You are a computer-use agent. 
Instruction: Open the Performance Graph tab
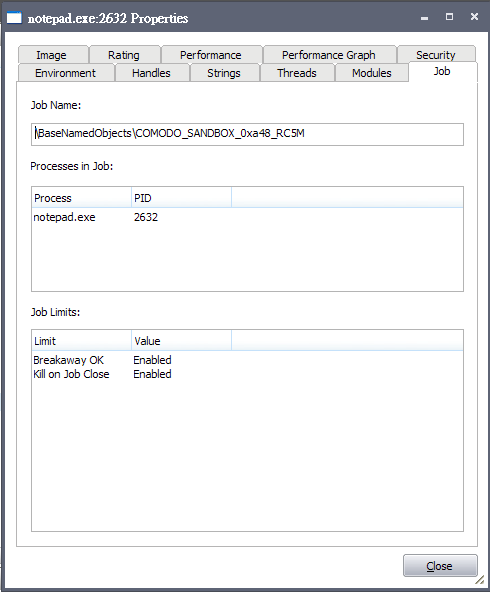point(329,55)
